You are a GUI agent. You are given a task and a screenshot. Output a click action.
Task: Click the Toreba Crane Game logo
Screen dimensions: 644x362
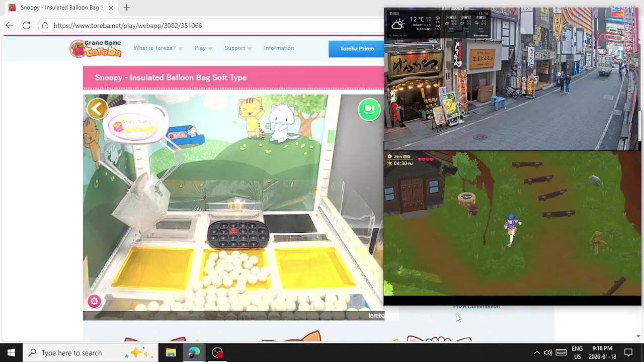[x=96, y=48]
